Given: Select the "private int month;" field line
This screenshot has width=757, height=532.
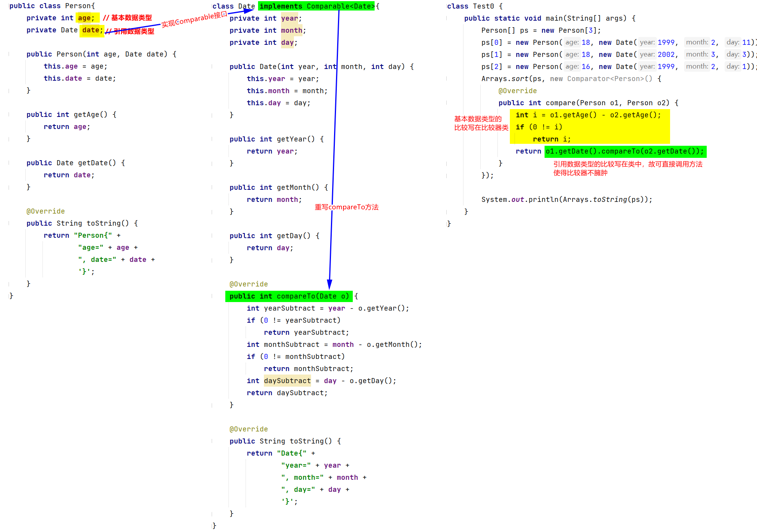Looking at the screenshot, I should pyautogui.click(x=268, y=30).
